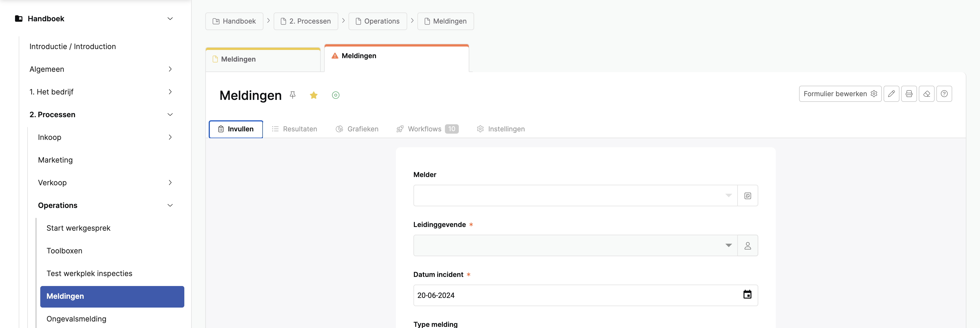Collapse the Operations sidebar chevron
This screenshot has height=328, width=980.
[170, 205]
